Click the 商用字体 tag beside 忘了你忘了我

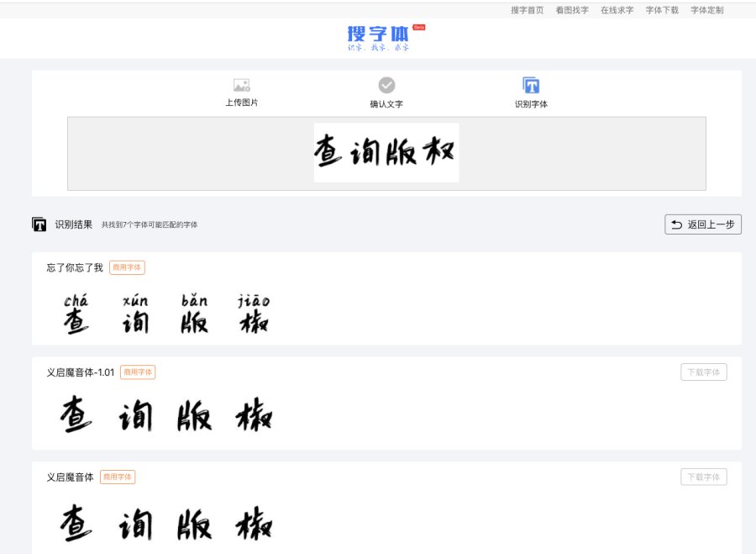tap(128, 267)
